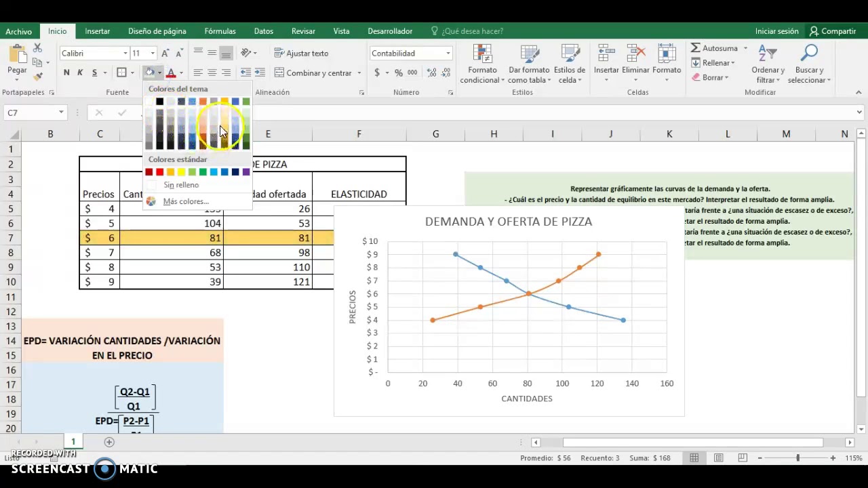Screen dimensions: 868x488
Task: Open Ordenar y filtrar menu
Action: [x=768, y=65]
